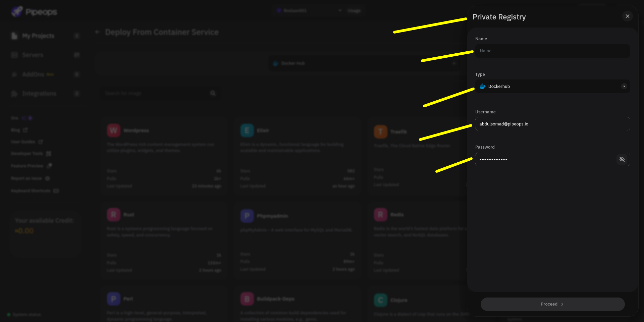Viewport: 644px width, 322px height.
Task: Click the Proceed button
Action: [x=552, y=304]
